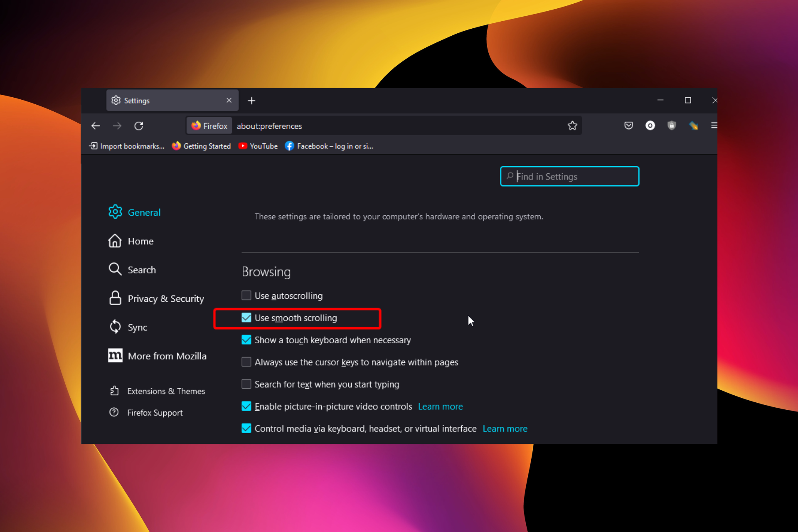798x532 pixels.
Task: Enable the Use autoscrolling checkbox
Action: pos(246,296)
